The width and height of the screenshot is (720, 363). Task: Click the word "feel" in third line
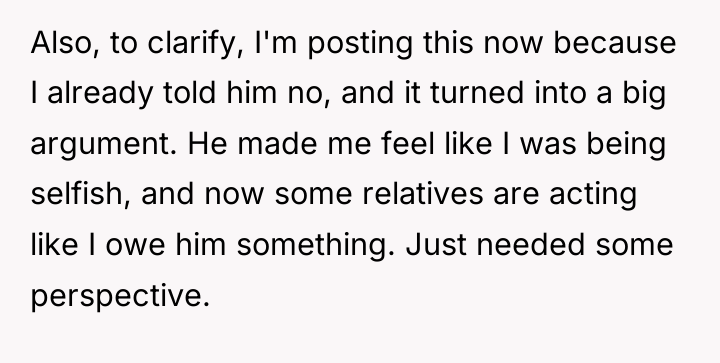pyautogui.click(x=408, y=143)
